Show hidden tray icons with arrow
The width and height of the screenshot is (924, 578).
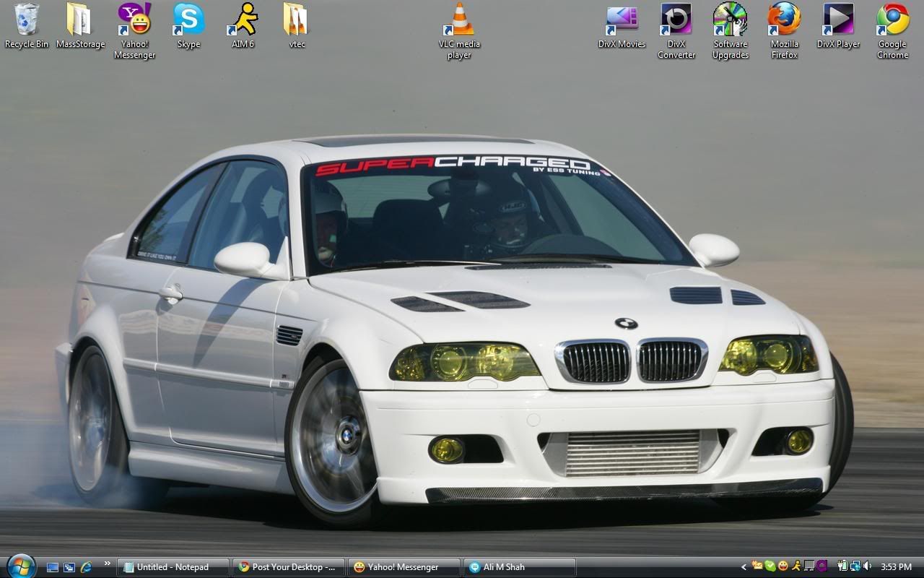(x=744, y=567)
